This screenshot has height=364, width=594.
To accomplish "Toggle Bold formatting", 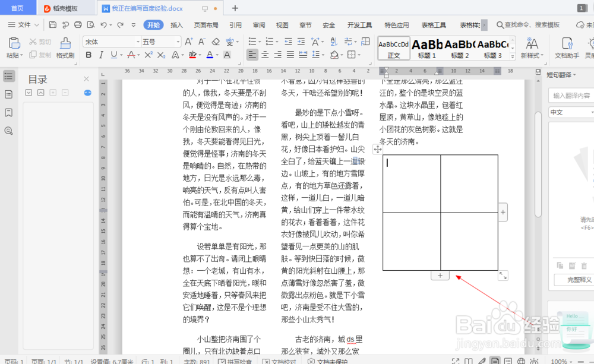I will [89, 55].
